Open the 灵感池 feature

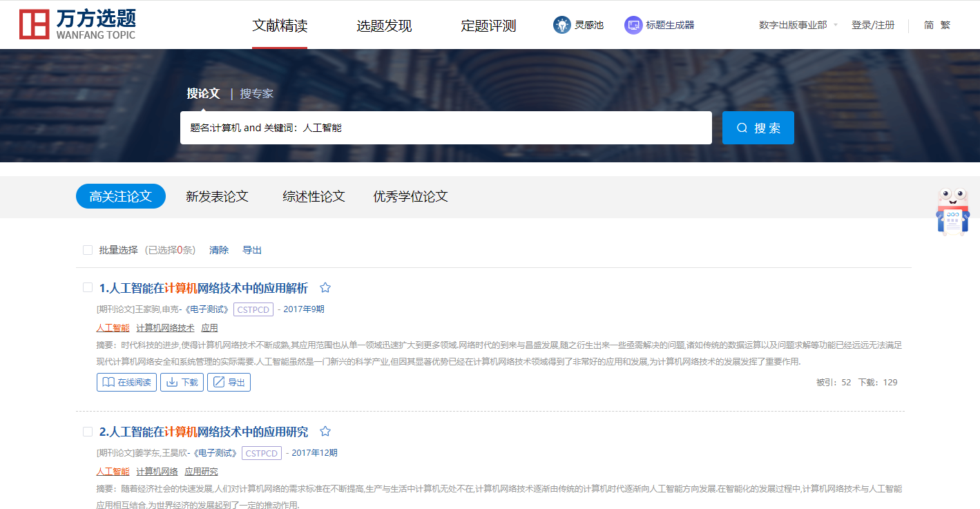(579, 24)
